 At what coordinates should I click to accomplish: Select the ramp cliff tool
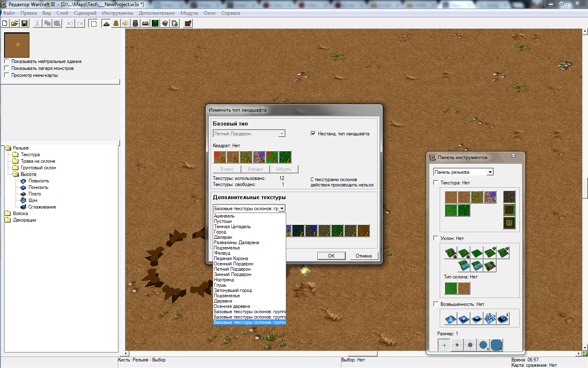490,266
